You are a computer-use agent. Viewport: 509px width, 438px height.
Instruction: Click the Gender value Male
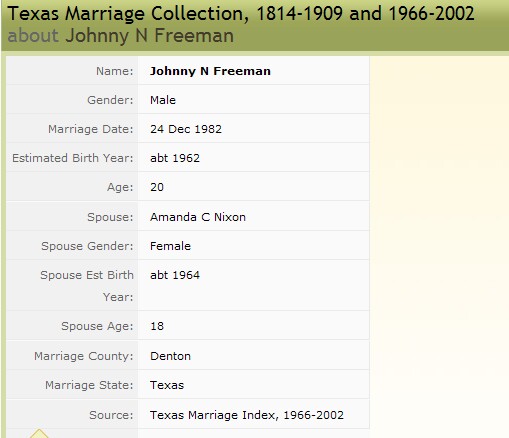163,100
